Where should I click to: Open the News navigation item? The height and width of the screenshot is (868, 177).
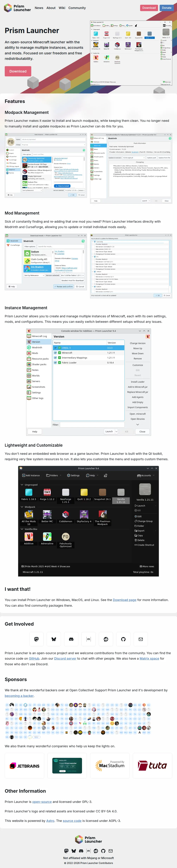(39, 8)
